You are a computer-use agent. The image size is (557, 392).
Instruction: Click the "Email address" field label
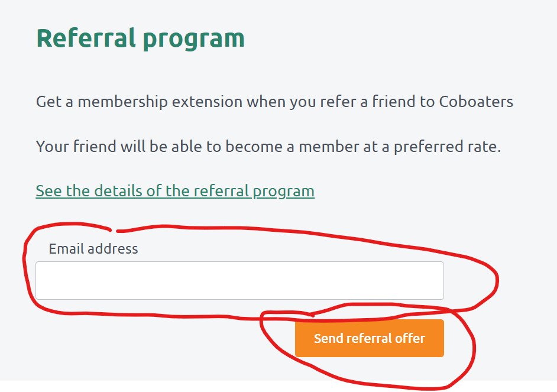(x=93, y=248)
